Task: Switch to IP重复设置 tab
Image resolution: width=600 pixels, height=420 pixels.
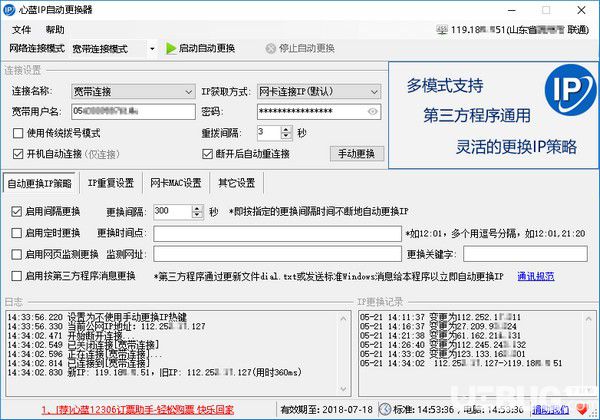Action: 111,183
